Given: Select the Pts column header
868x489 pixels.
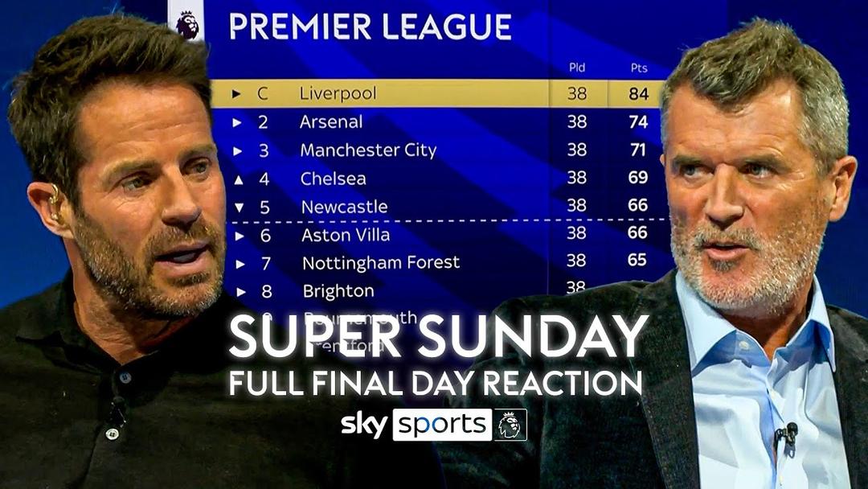Looking at the screenshot, I should (x=639, y=68).
